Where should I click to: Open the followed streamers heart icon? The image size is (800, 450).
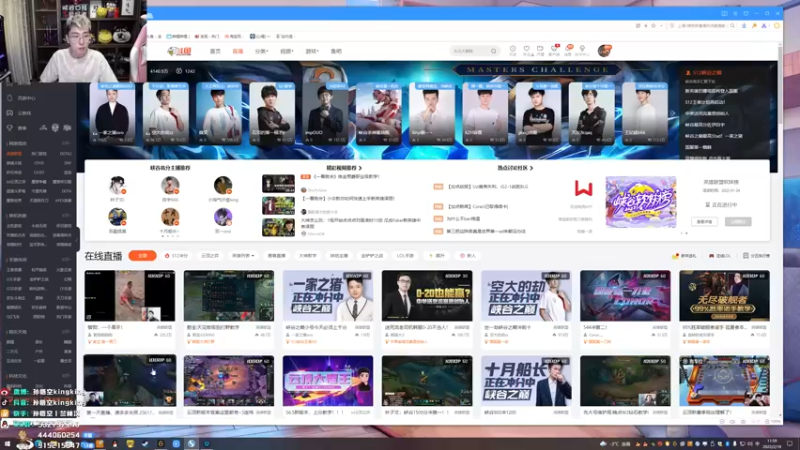tap(527, 49)
